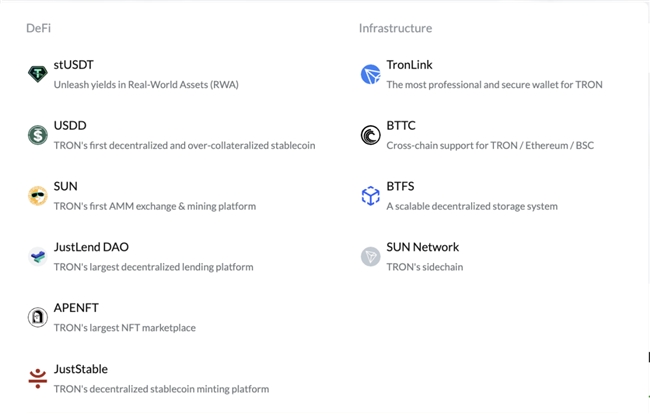The image size is (650, 414).
Task: Click "TRON's largest NFT marketplace" description
Action: (125, 328)
